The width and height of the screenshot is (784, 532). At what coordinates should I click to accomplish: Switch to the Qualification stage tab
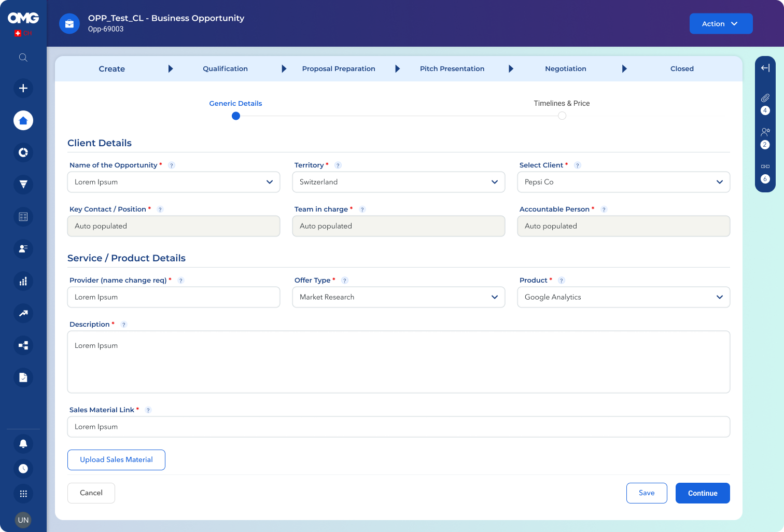225,68
